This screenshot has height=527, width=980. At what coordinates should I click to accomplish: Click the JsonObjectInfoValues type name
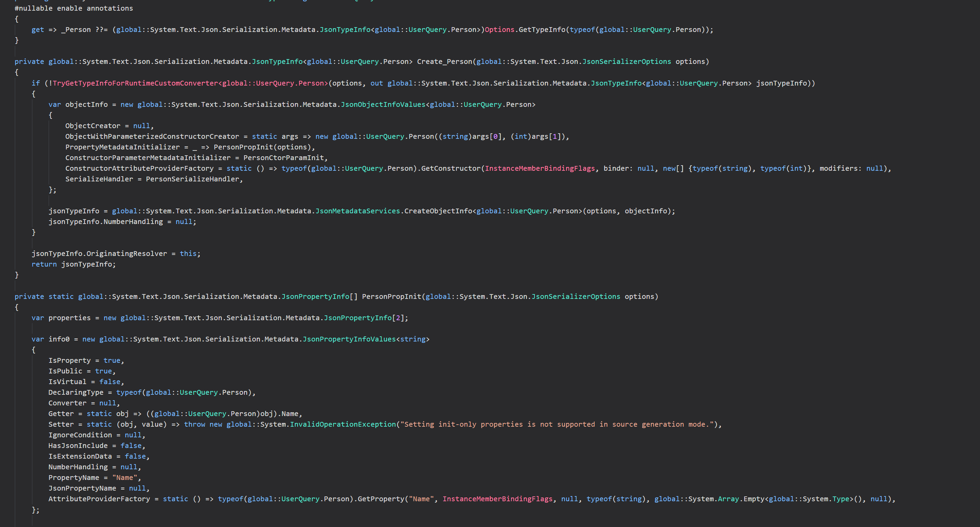pos(383,104)
